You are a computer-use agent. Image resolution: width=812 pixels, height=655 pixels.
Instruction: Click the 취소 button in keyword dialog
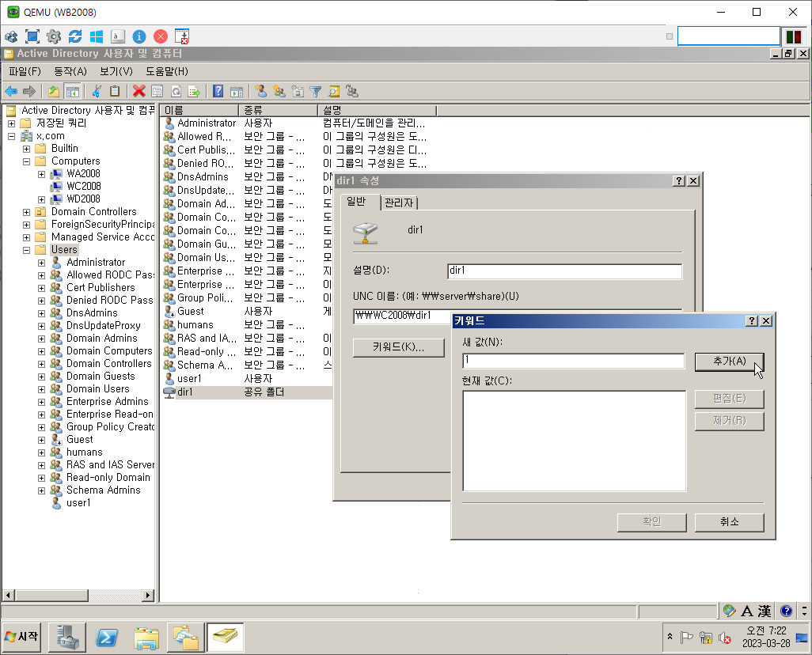pos(729,522)
